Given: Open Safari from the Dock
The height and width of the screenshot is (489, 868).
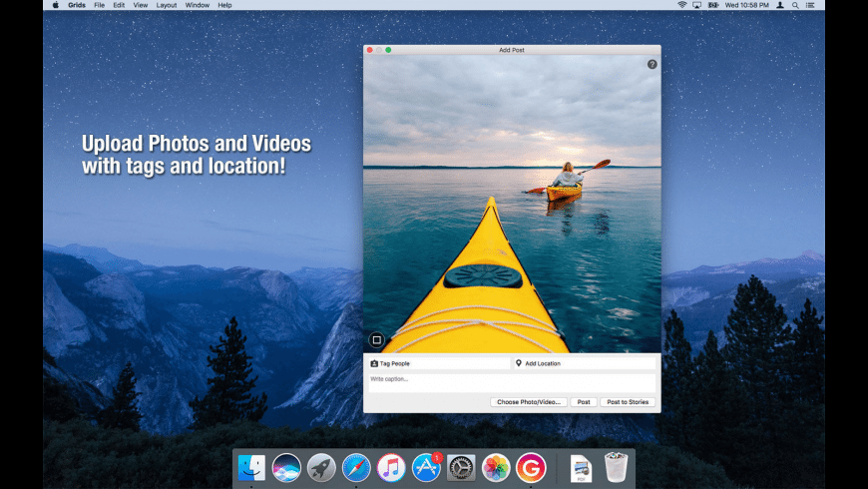Looking at the screenshot, I should (x=356, y=468).
